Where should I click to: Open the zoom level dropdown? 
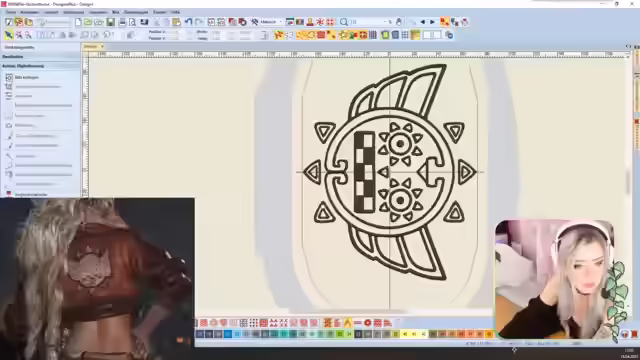click(x=385, y=22)
